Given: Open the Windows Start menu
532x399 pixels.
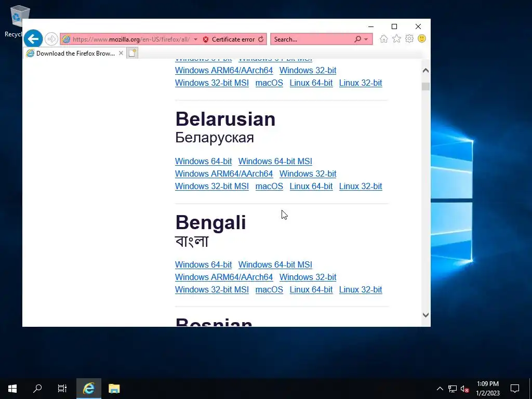Looking at the screenshot, I should pyautogui.click(x=12, y=389).
